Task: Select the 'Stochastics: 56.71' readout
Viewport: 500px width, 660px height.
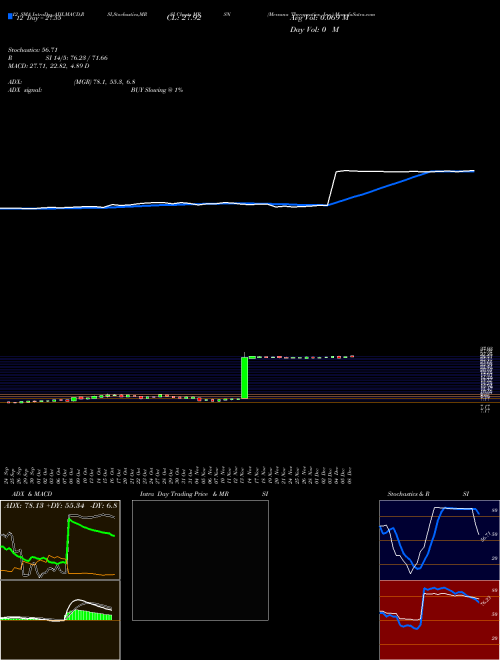Action: tap(33, 50)
